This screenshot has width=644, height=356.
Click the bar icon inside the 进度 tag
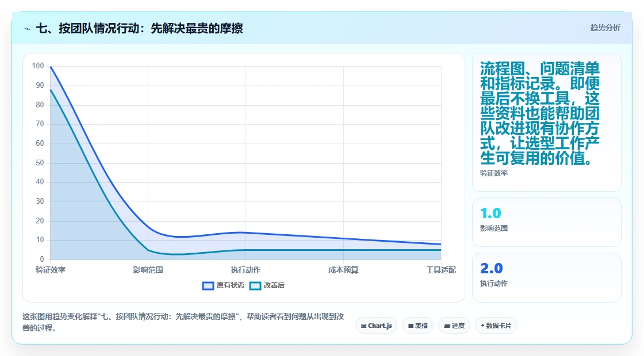pyautogui.click(x=447, y=326)
